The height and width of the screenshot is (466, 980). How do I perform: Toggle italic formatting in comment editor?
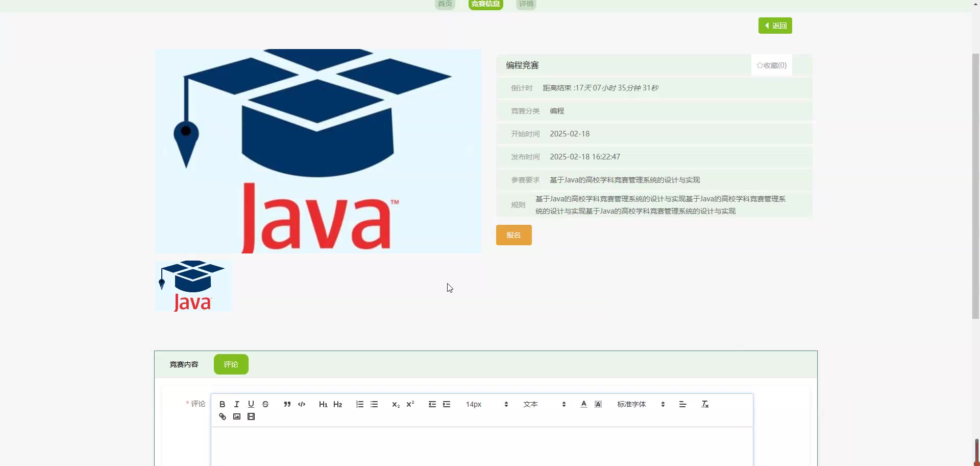236,404
